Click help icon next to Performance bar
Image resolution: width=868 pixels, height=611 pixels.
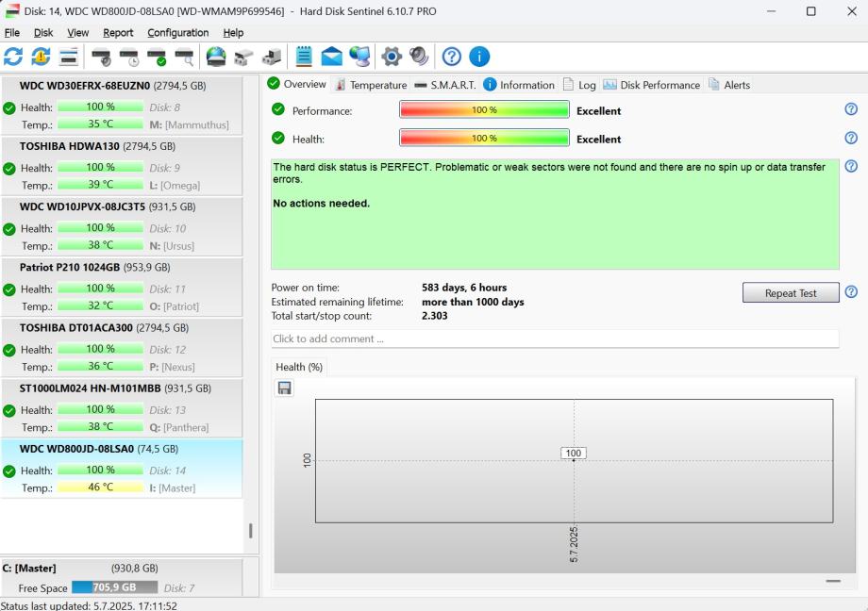[x=851, y=109]
